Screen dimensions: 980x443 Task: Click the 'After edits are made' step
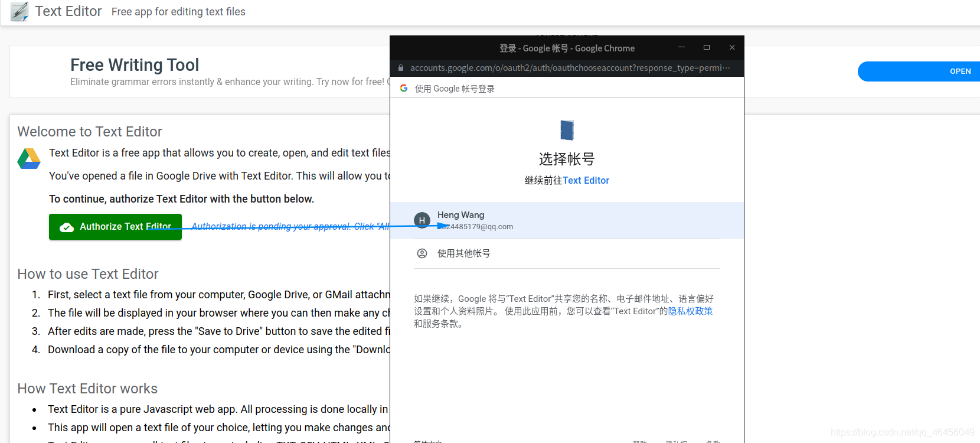point(218,331)
